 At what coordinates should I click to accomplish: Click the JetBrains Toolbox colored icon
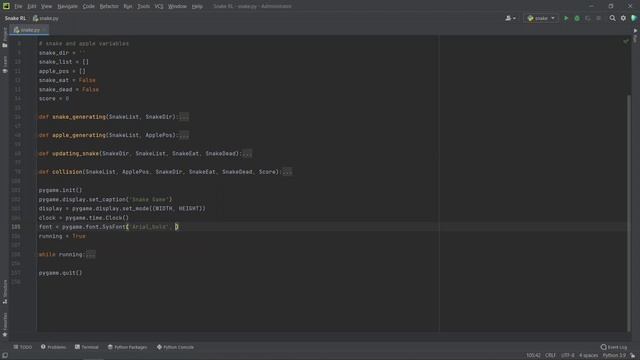point(634,18)
